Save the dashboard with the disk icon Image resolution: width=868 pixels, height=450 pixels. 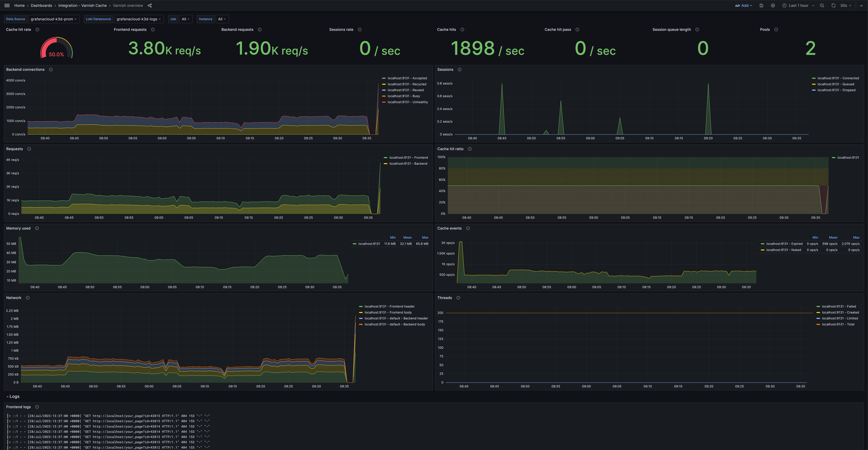(761, 5)
